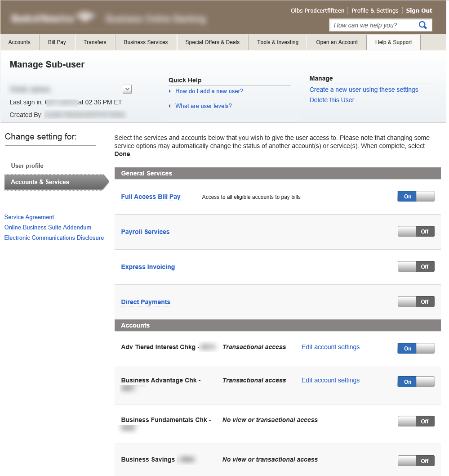The width and height of the screenshot is (449, 476).
Task: Open Special Offers & Deals tab
Action: click(213, 42)
